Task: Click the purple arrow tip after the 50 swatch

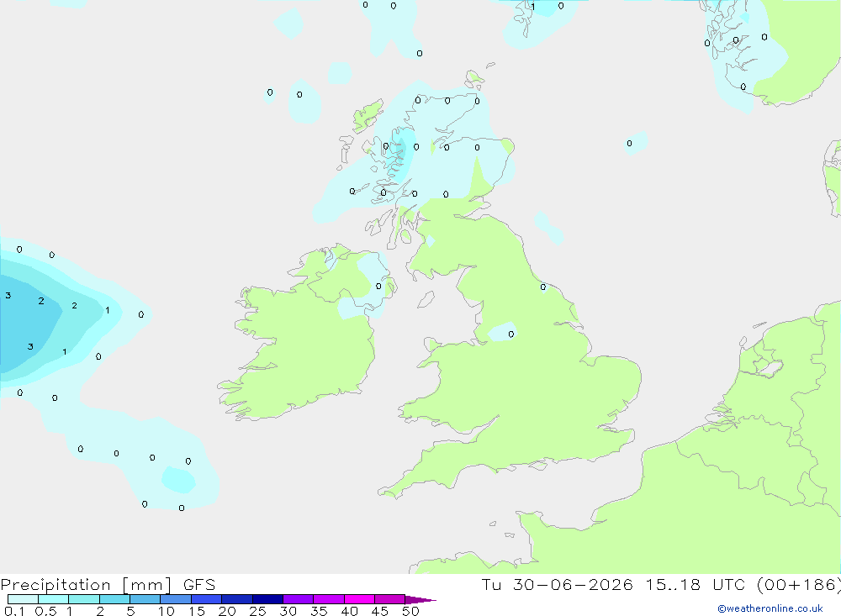Action: [420, 600]
